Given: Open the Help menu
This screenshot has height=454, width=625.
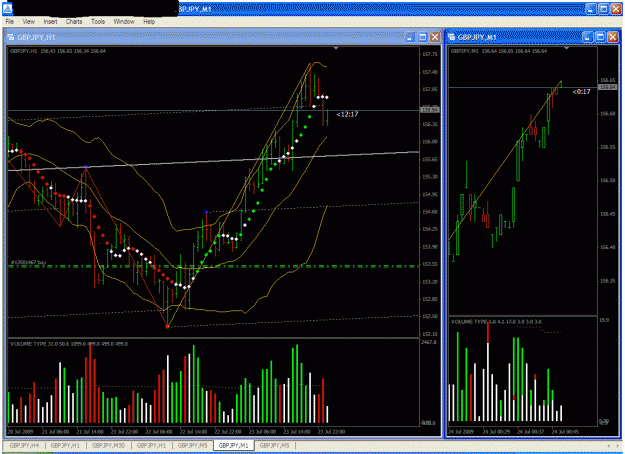Looking at the screenshot, I should coord(149,22).
